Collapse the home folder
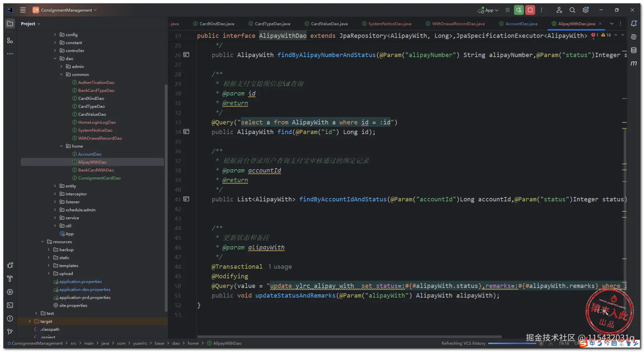The height and width of the screenshot is (352, 644). 61,146
